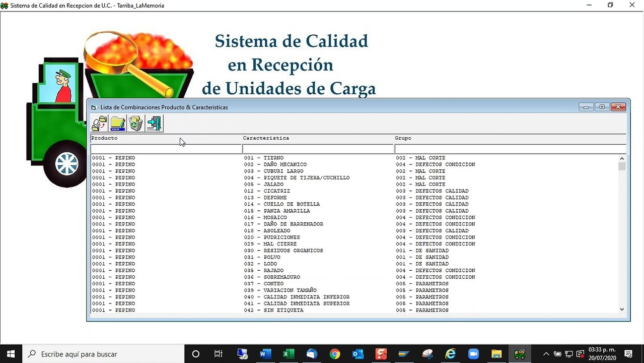Viewport: 644px width, 363px height.
Task: Select the green truck app taskbar icon
Action: (520, 354)
